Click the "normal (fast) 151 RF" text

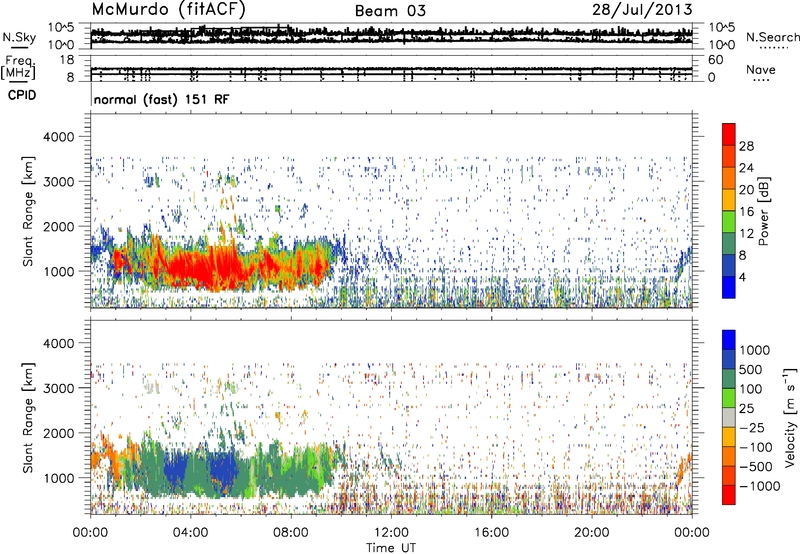click(162, 99)
